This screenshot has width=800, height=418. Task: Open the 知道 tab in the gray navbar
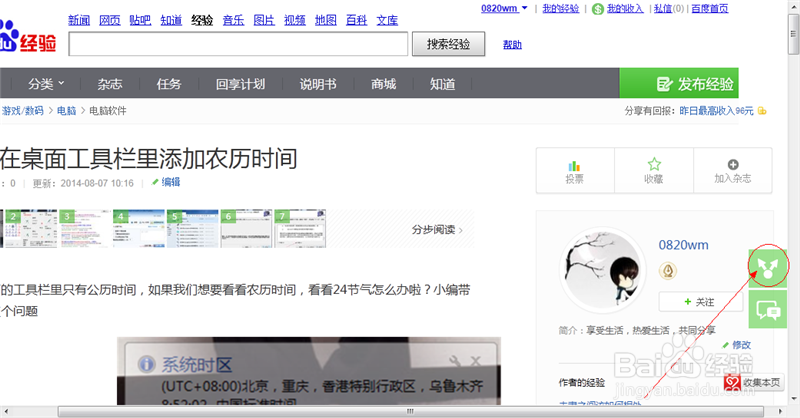tap(442, 84)
